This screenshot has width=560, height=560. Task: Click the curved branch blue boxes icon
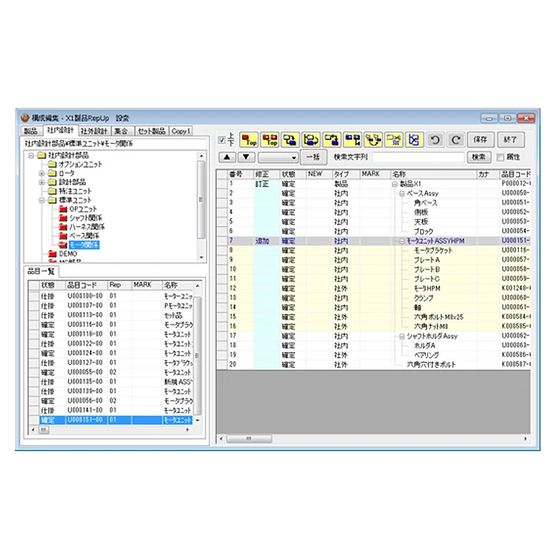click(373, 140)
